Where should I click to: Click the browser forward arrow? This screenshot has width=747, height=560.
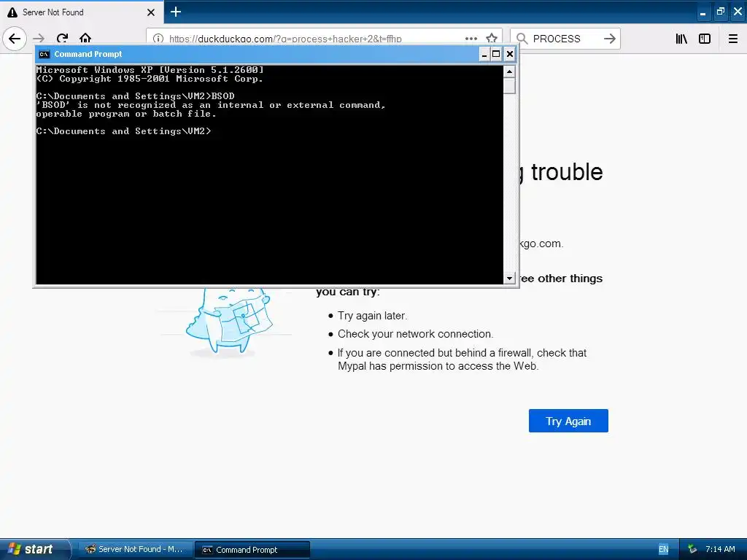tap(39, 39)
